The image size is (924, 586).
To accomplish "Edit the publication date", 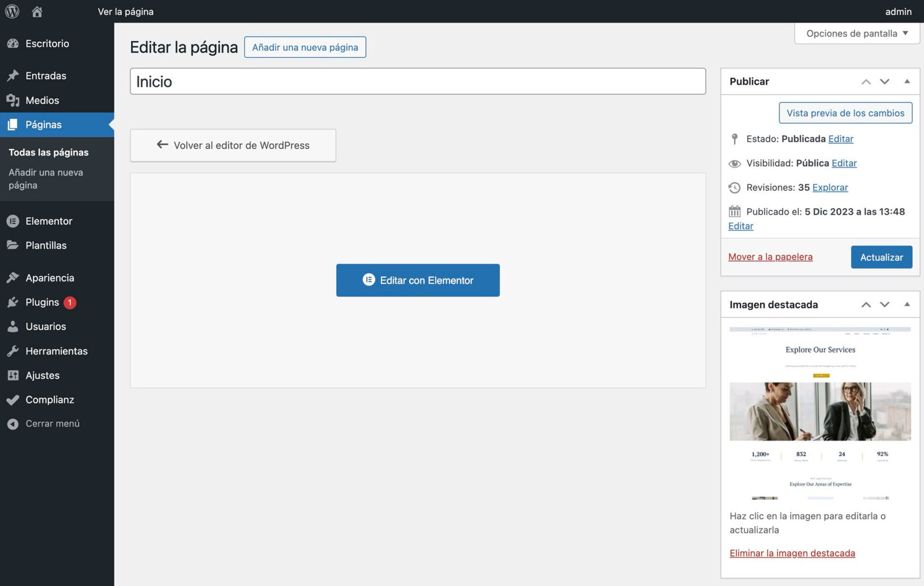I will tap(740, 226).
